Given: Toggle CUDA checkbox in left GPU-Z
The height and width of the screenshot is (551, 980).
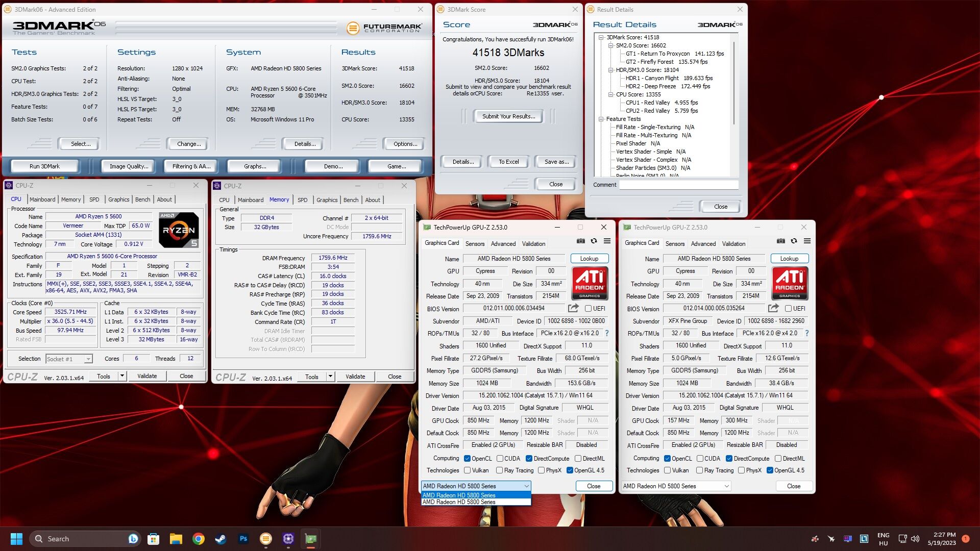Looking at the screenshot, I should [500, 459].
